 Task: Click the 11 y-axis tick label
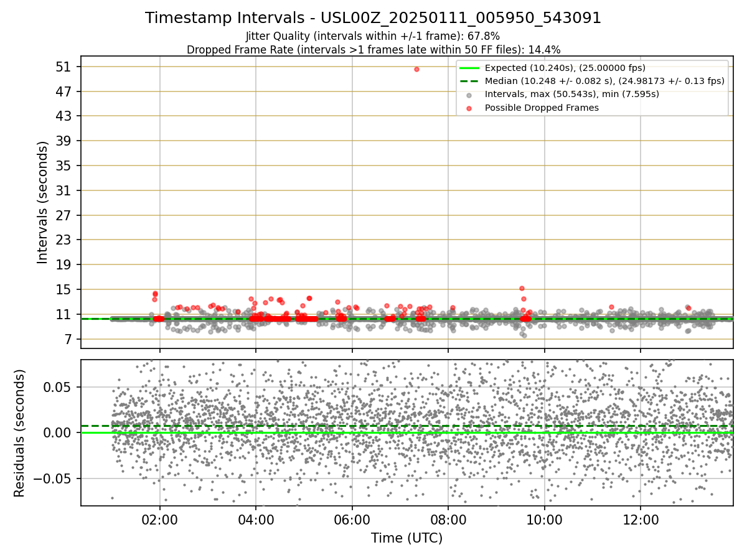[x=65, y=314]
